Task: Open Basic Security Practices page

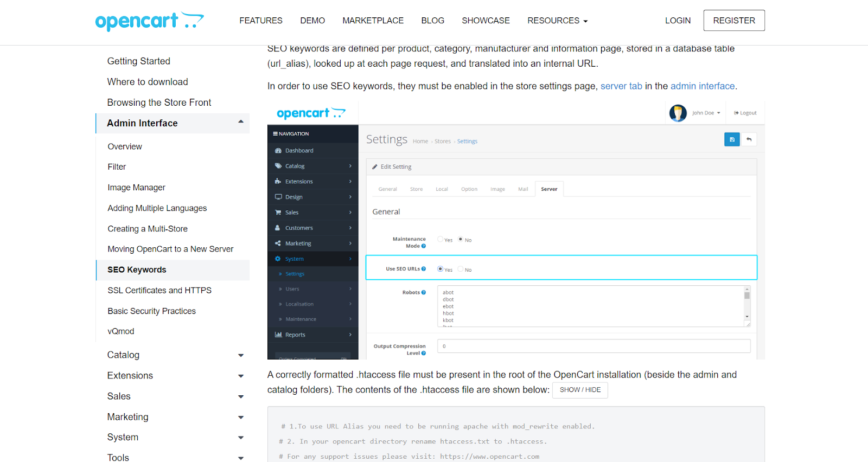Action: point(151,311)
